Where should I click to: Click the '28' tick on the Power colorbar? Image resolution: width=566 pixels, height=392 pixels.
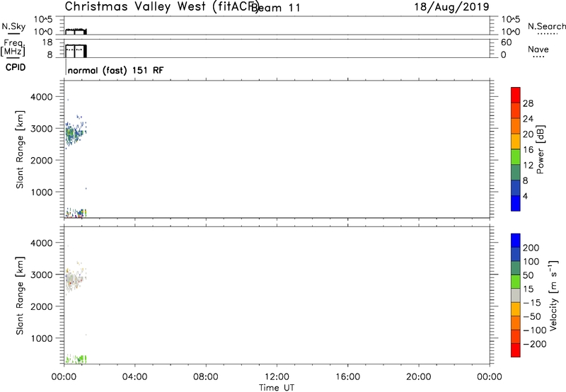pos(528,103)
